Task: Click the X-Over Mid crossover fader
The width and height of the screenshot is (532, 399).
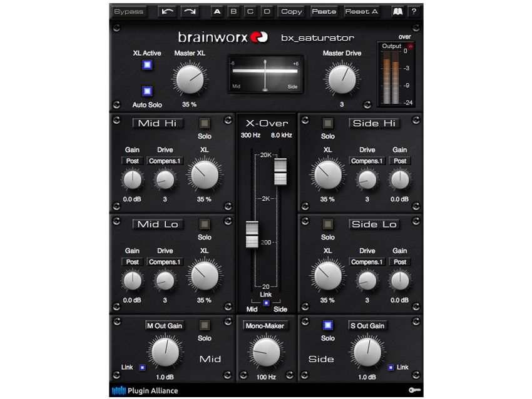Action: [252, 235]
